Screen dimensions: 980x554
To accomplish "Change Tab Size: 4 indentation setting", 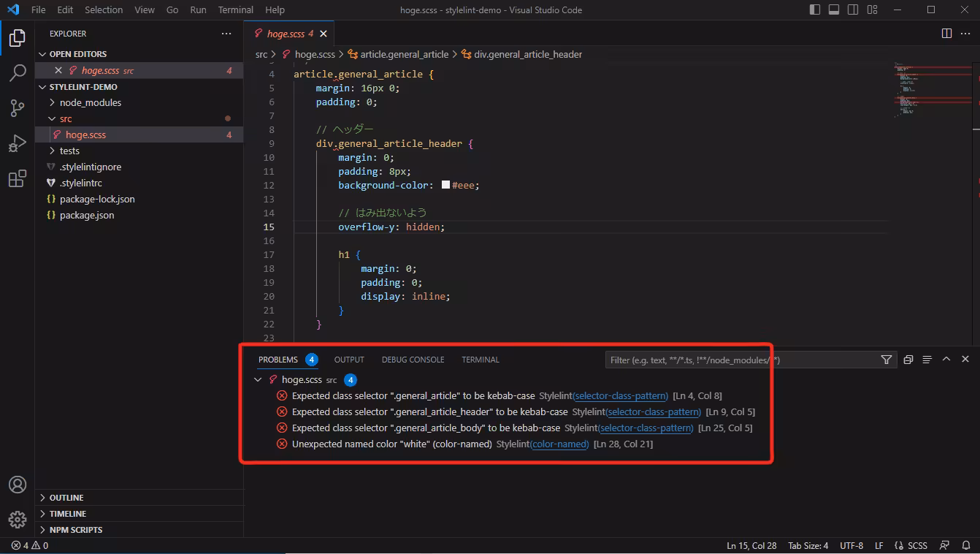I will [x=808, y=545].
